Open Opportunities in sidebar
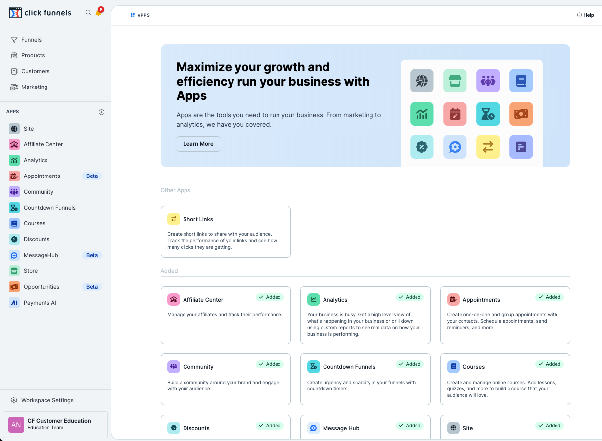The image size is (602, 441). tap(34, 287)
